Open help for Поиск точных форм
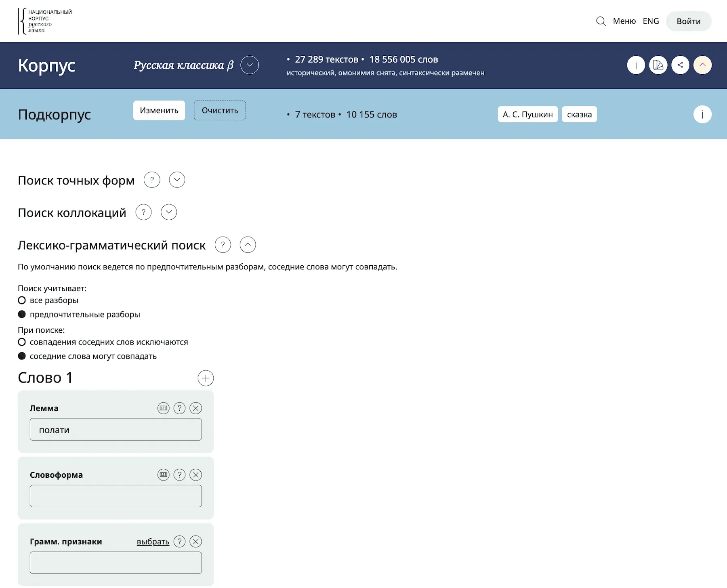 pyautogui.click(x=152, y=180)
